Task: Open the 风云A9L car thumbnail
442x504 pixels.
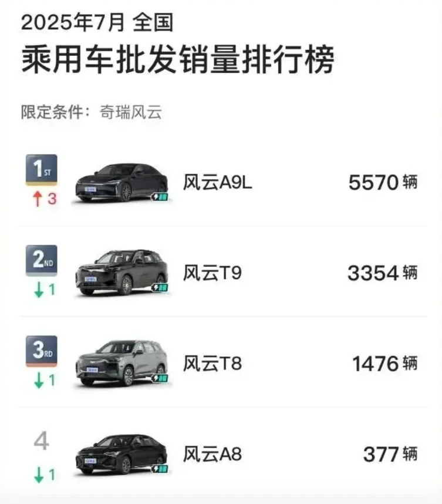Action: [x=120, y=183]
